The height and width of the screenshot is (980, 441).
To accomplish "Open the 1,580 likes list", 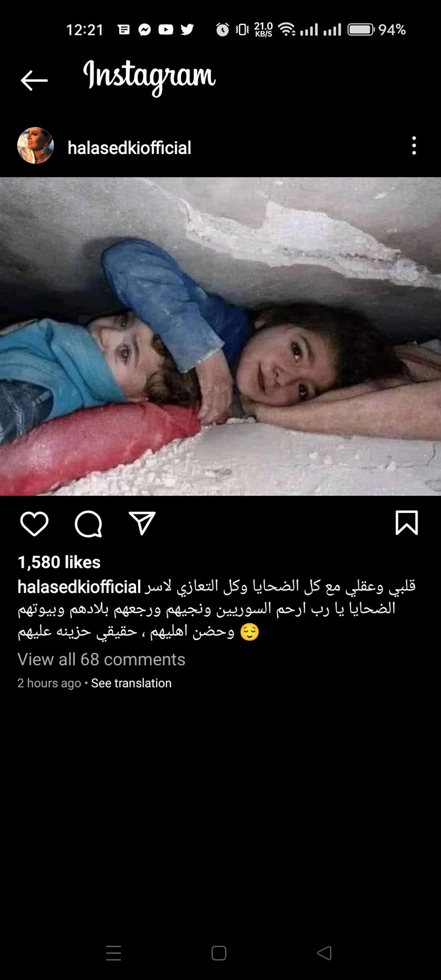I will coord(59,562).
